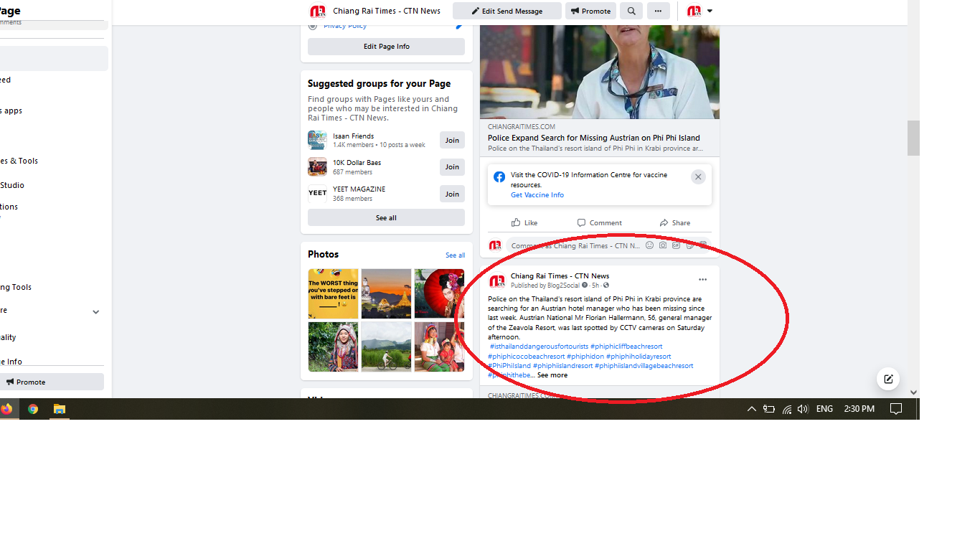Click the 2:30 PM taskbar clock
This screenshot has width=980, height=551.
tap(859, 409)
